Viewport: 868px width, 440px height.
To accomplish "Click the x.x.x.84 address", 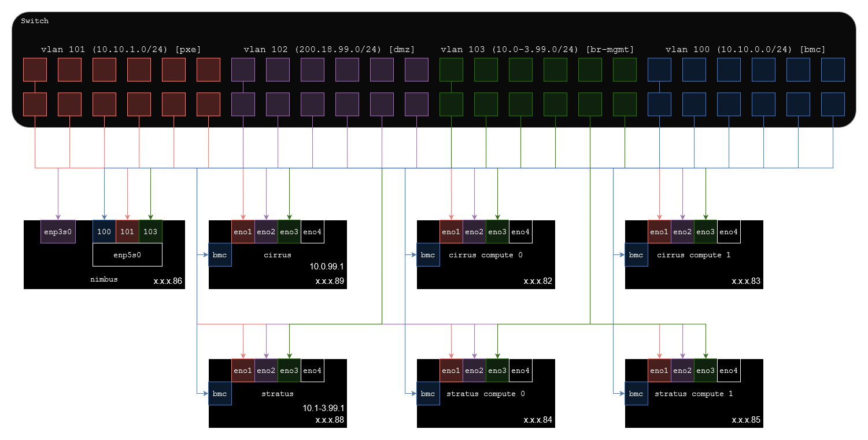I will [538, 420].
